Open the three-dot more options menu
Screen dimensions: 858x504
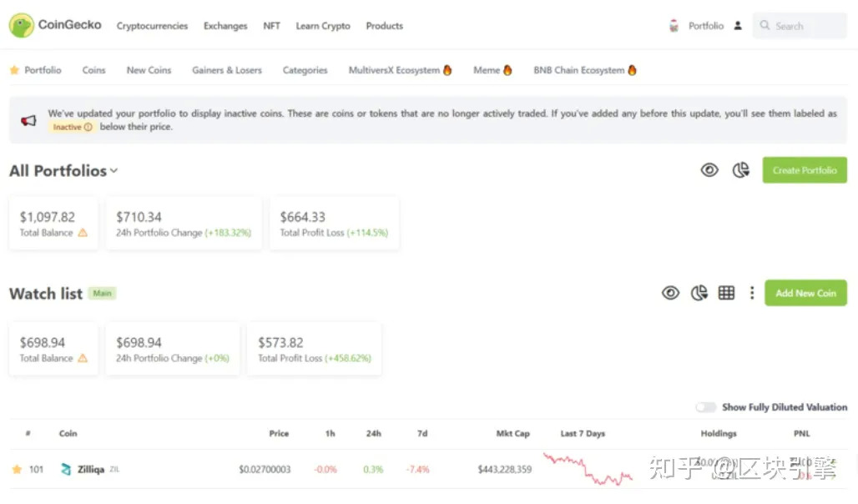point(752,293)
